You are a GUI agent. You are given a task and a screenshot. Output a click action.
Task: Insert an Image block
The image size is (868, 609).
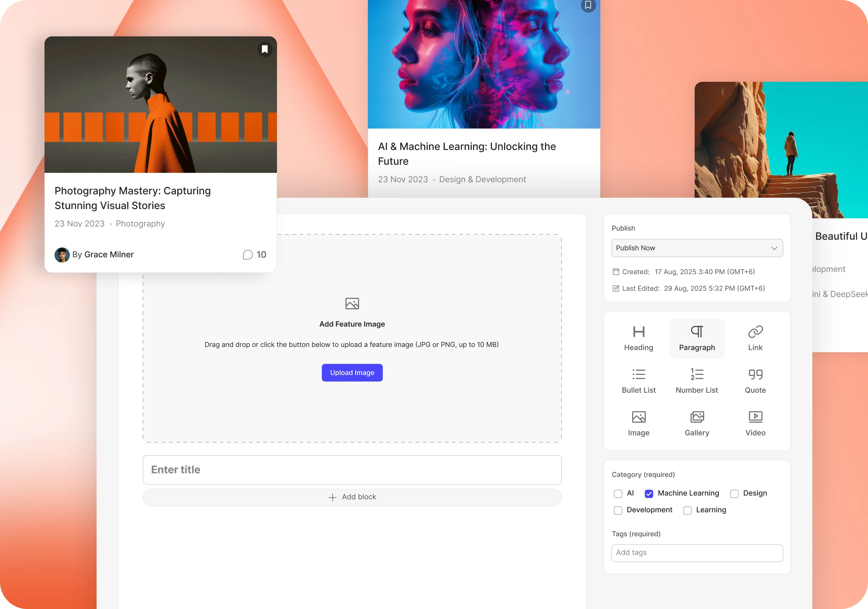639,424
